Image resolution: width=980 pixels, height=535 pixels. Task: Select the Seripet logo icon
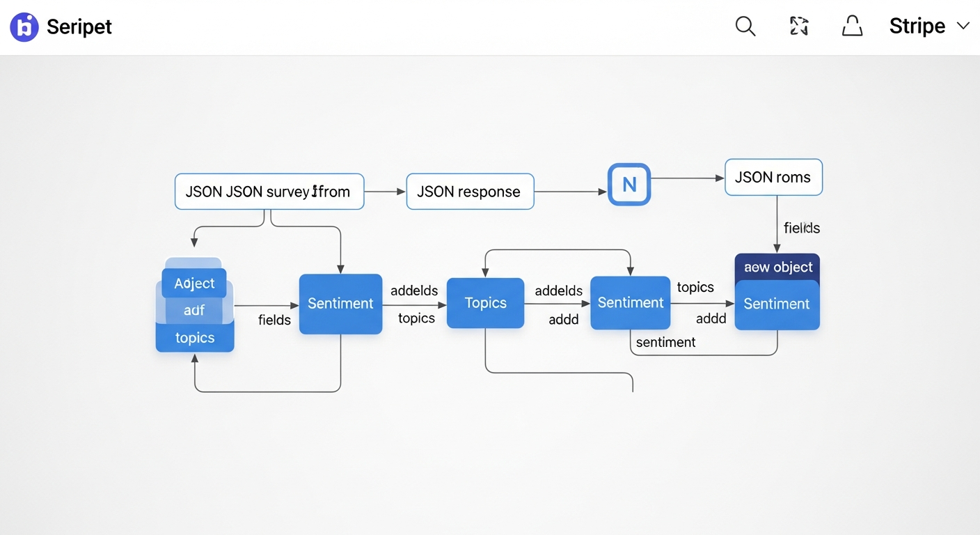(x=24, y=26)
